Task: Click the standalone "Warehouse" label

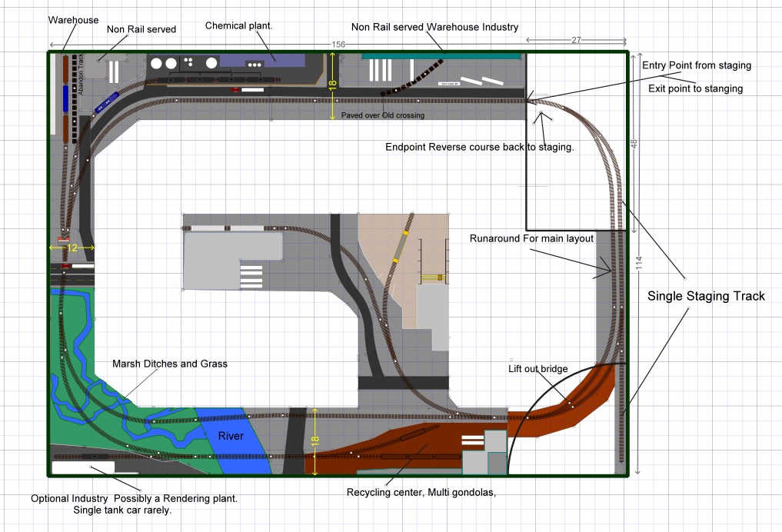Action: pos(73,20)
